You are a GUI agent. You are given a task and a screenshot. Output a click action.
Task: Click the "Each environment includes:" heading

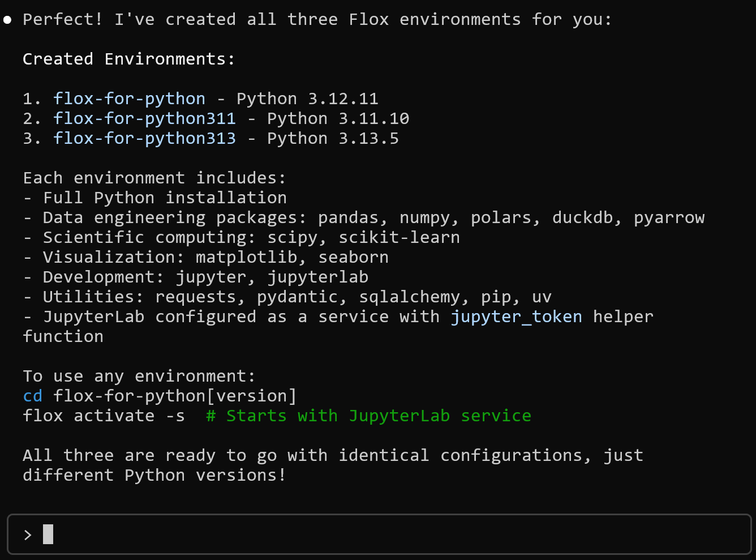154,178
